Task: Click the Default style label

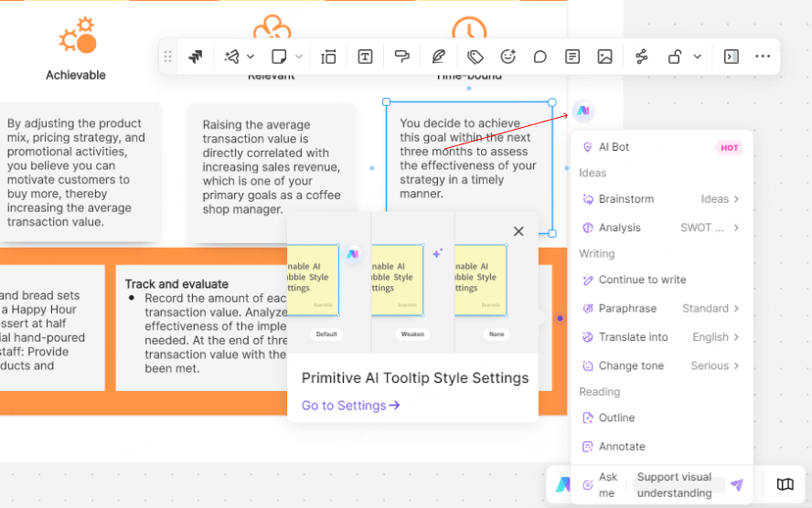Action: point(326,334)
